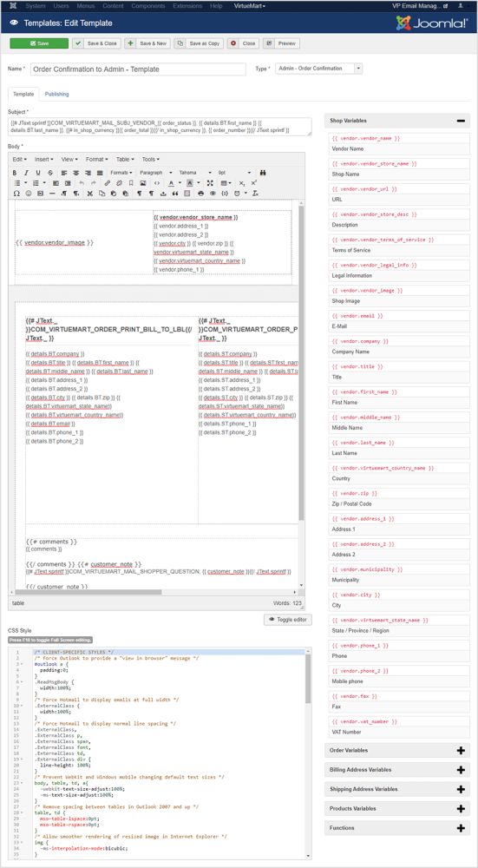The image size is (478, 868).
Task: Undo last edit in the editor
Action: [82, 182]
